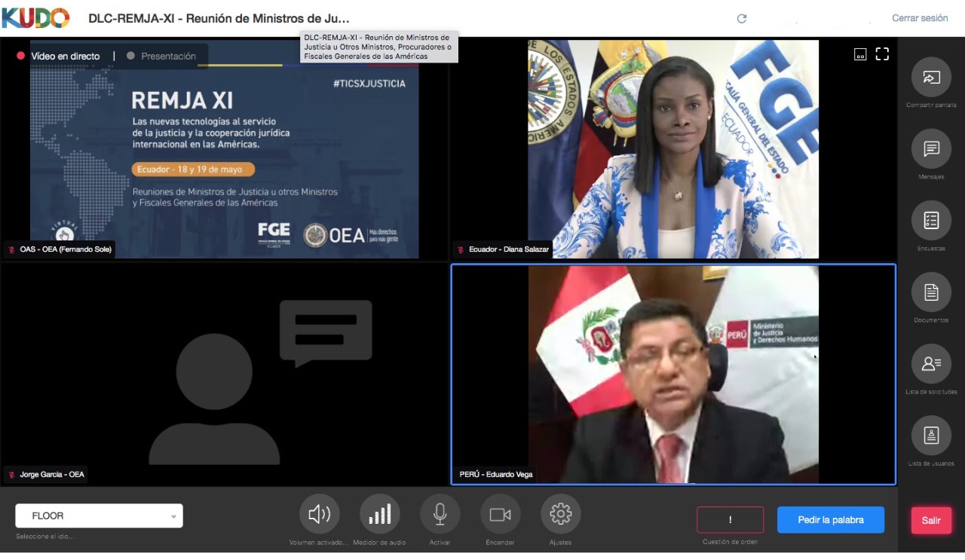The image size is (965, 560).
Task: Click the Pedir la palabra button
Action: (x=831, y=519)
